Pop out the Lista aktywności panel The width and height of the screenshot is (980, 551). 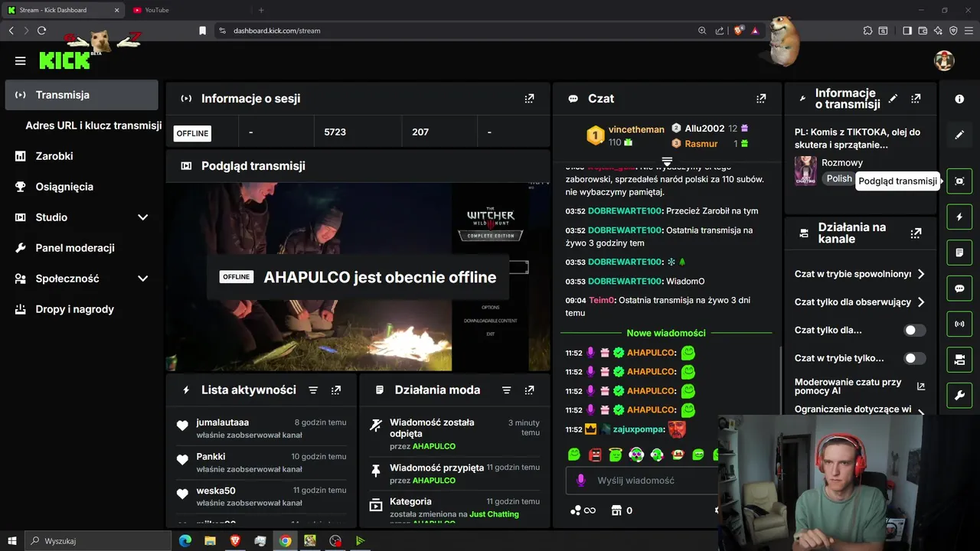pyautogui.click(x=336, y=390)
